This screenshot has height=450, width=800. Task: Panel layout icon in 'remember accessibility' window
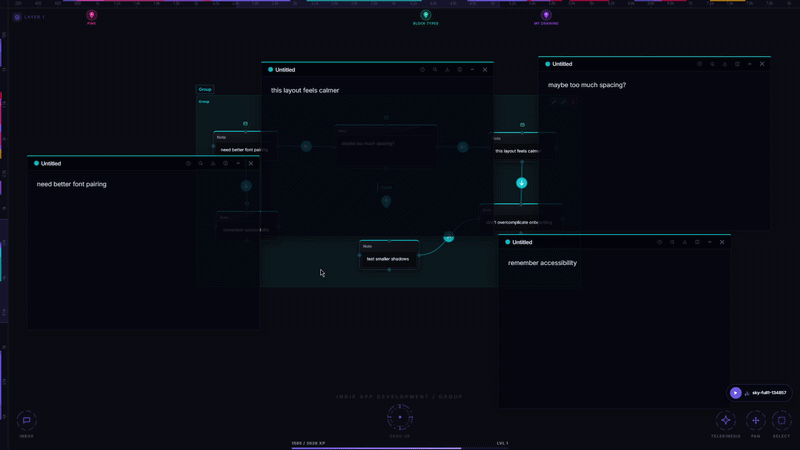point(697,242)
